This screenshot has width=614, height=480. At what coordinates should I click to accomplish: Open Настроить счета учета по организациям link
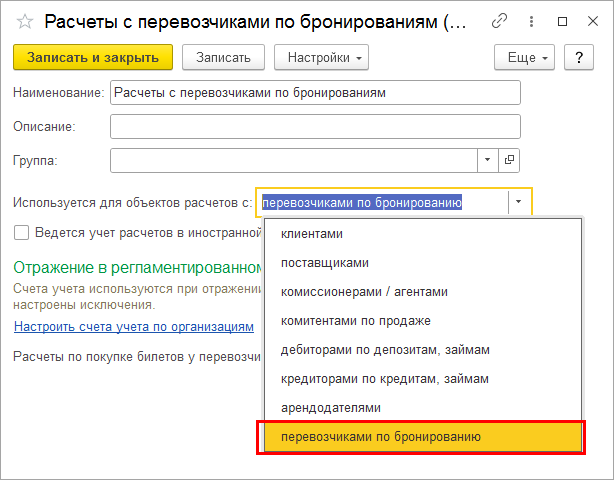pos(134,327)
